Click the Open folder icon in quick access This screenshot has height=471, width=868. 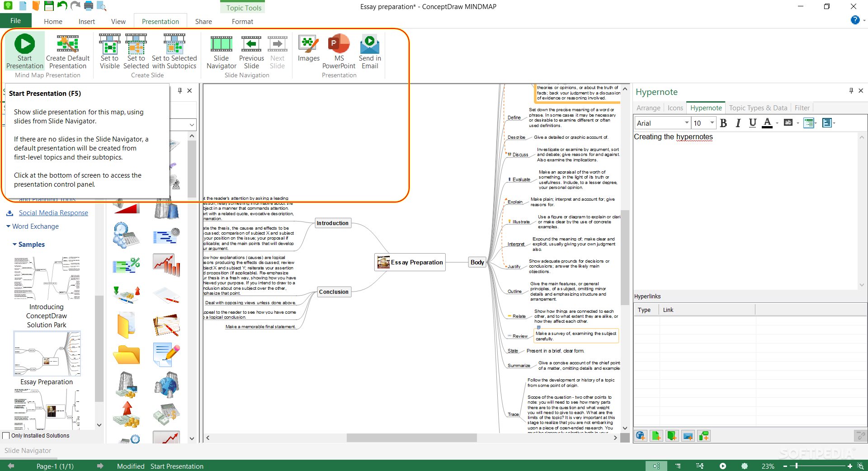click(35, 6)
